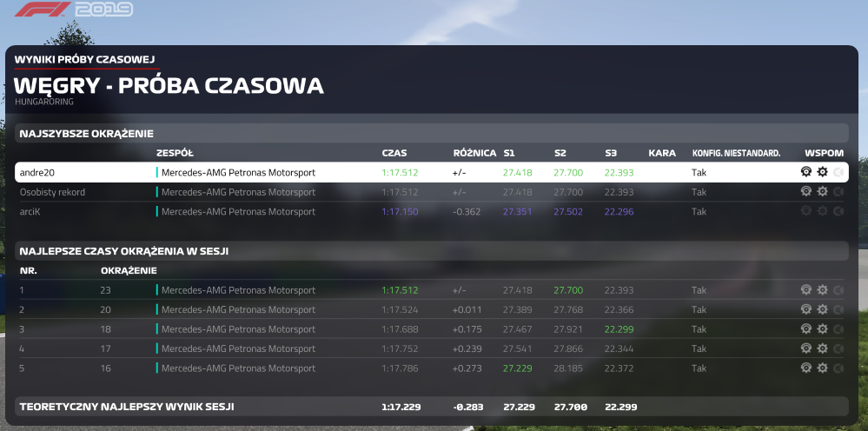
Task: Click the +0.239 difference value
Action: point(467,348)
